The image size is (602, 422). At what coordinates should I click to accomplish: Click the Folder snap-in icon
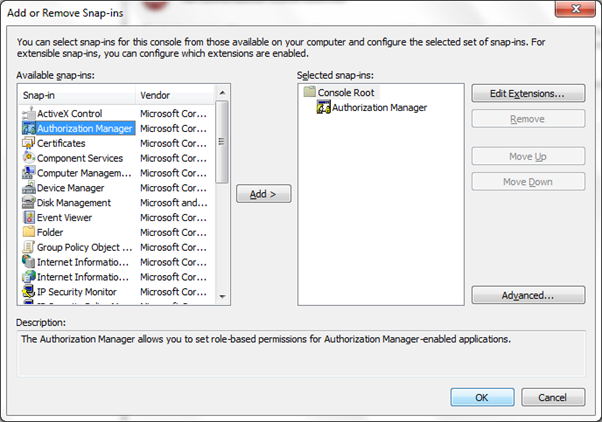[x=29, y=232]
